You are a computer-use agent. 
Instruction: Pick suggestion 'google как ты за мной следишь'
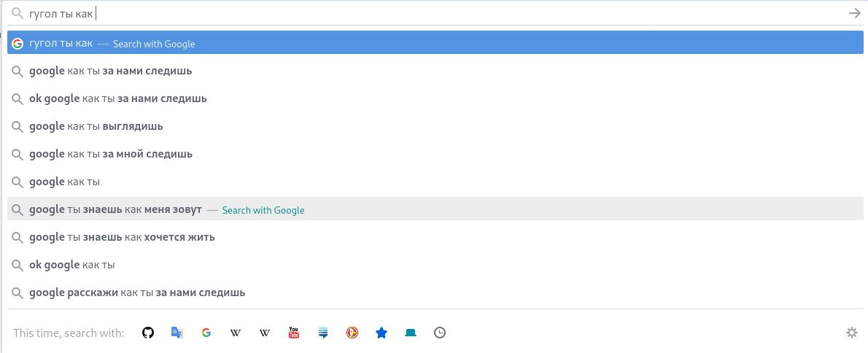[435, 155]
